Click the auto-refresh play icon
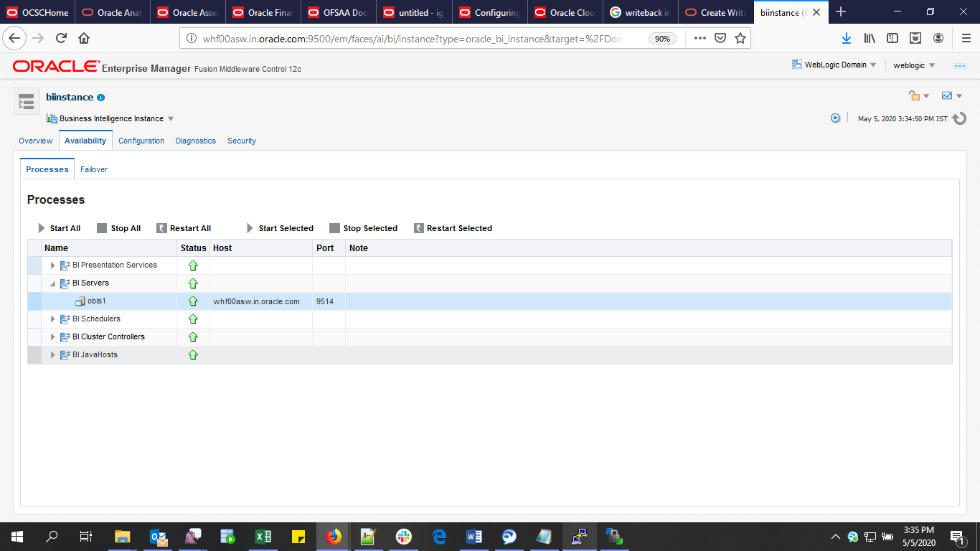 tap(835, 118)
